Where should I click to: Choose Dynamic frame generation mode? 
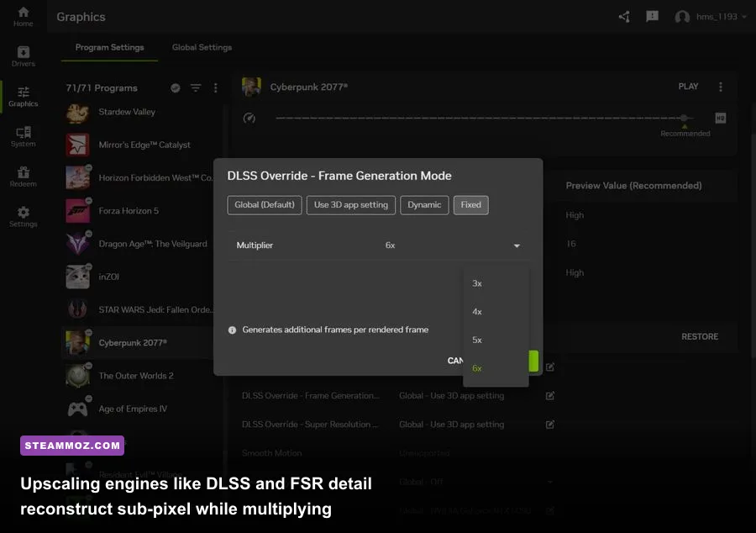click(x=424, y=205)
